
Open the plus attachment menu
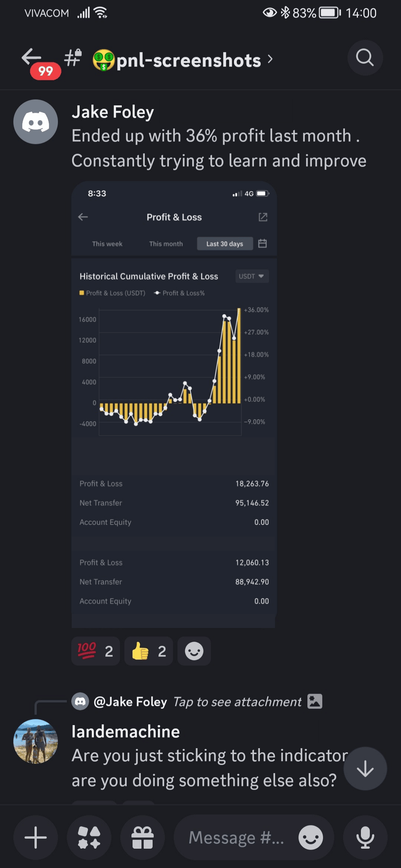[x=36, y=837]
